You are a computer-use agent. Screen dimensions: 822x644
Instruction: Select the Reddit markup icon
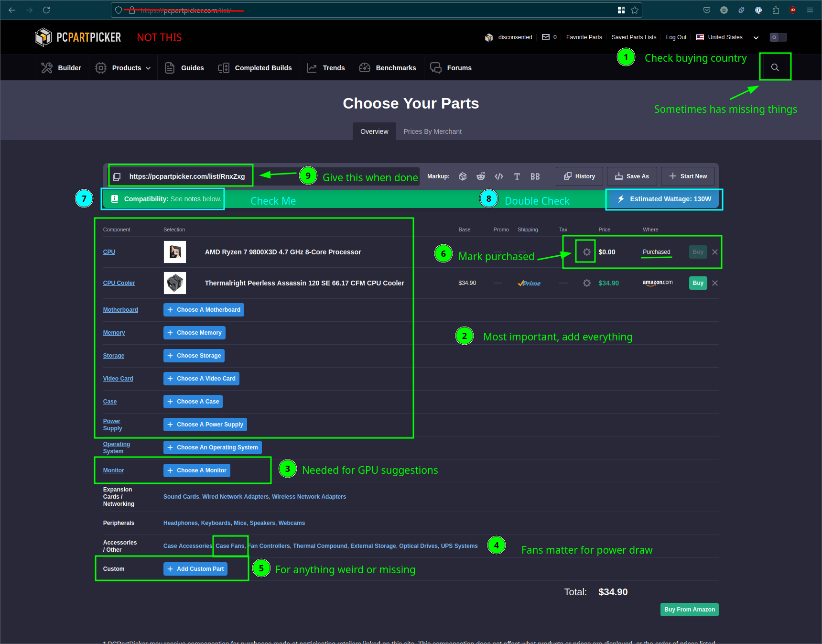tap(481, 176)
